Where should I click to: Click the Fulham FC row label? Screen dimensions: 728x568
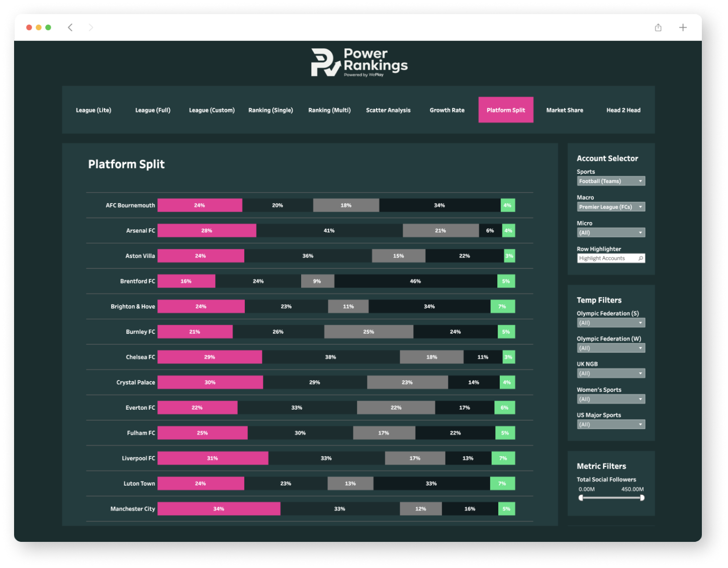141,433
